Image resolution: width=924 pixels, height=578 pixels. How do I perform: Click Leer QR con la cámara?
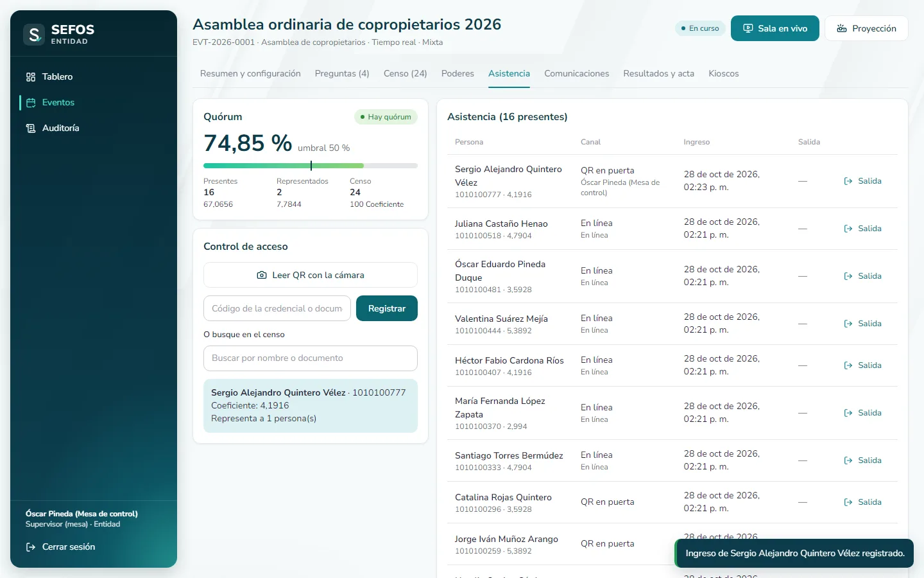pyautogui.click(x=311, y=275)
